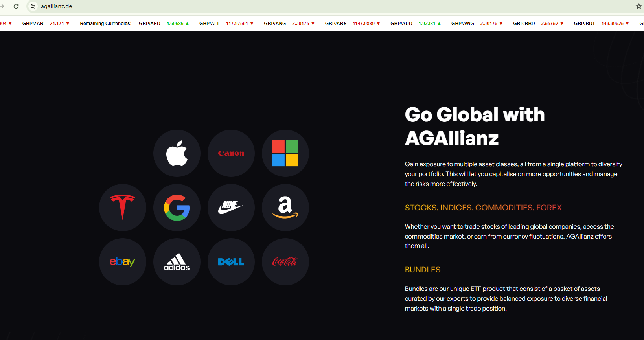644x340 pixels.
Task: Select the Nike swoosh icon
Action: tap(231, 207)
